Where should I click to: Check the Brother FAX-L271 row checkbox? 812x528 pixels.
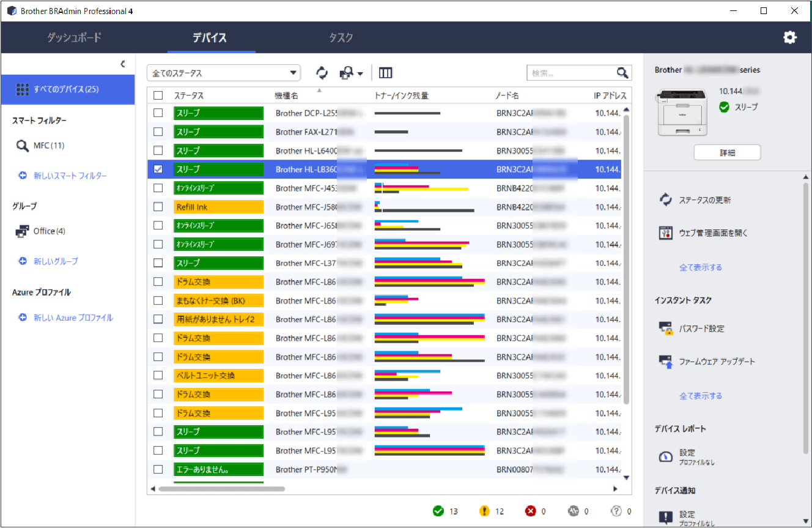pos(158,132)
